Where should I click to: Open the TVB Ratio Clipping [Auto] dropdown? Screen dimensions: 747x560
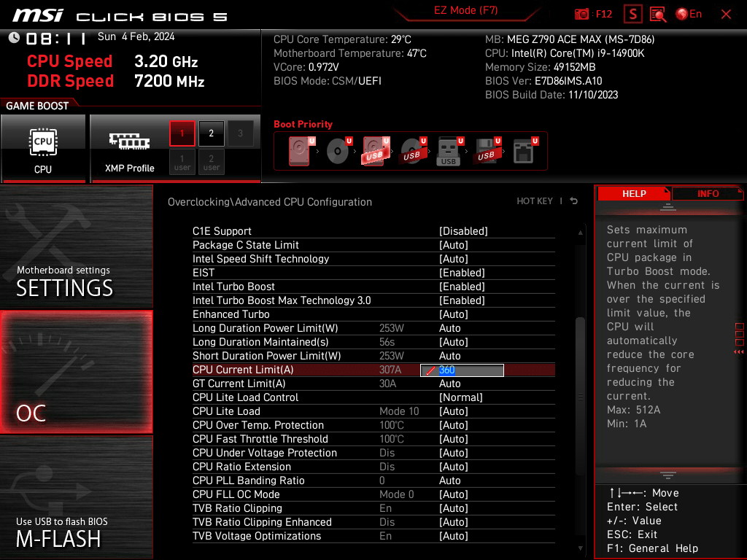click(454, 508)
